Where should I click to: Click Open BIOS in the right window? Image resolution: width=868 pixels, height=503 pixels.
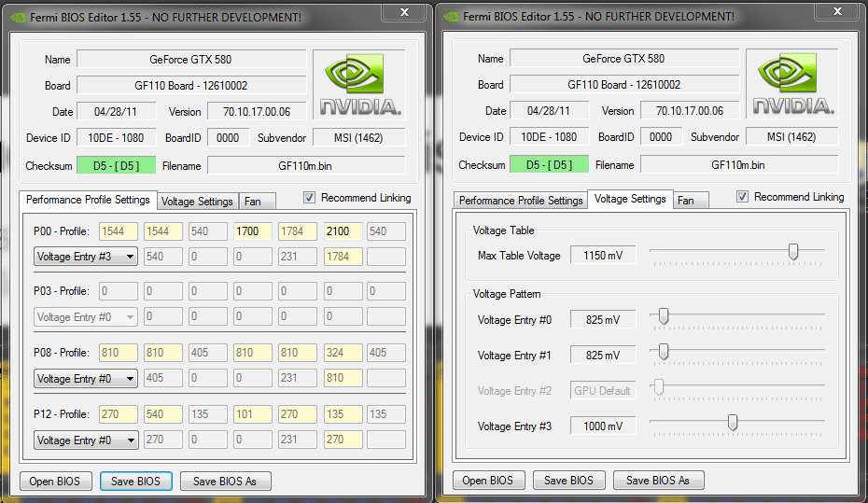coord(488,481)
